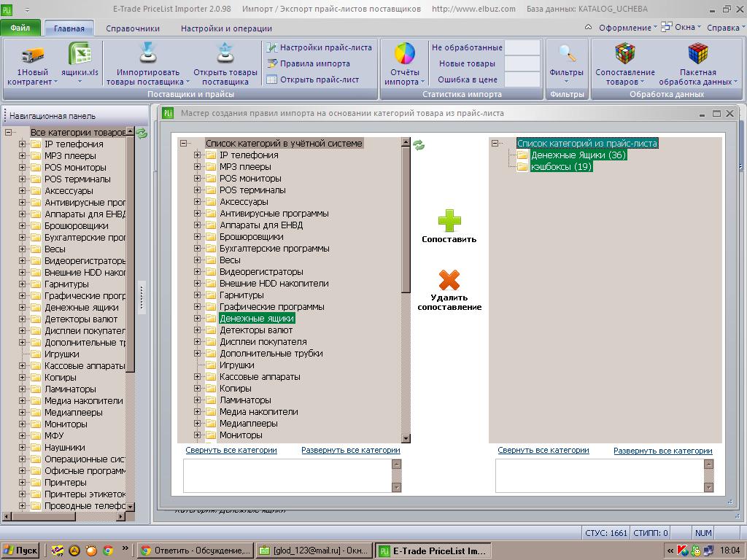Switch to Ответить - Обсуждение Chrome taskbar item
The width and height of the screenshot is (747, 560).
click(x=196, y=551)
